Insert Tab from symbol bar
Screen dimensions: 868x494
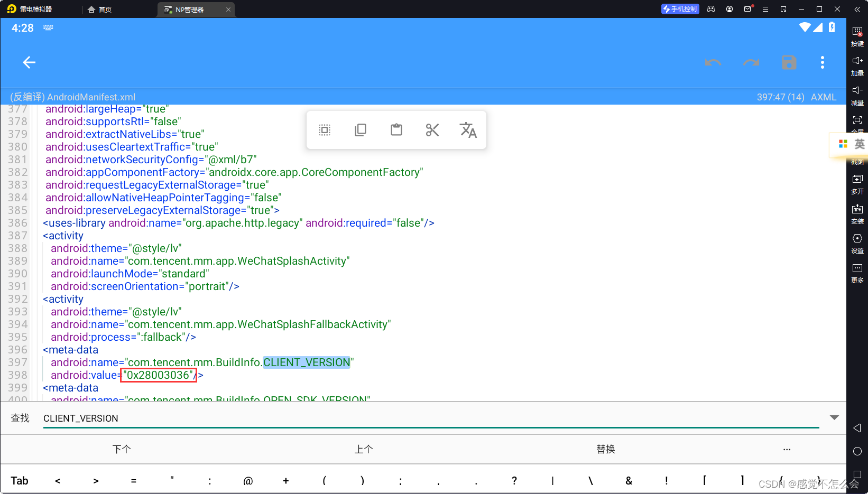click(x=20, y=481)
